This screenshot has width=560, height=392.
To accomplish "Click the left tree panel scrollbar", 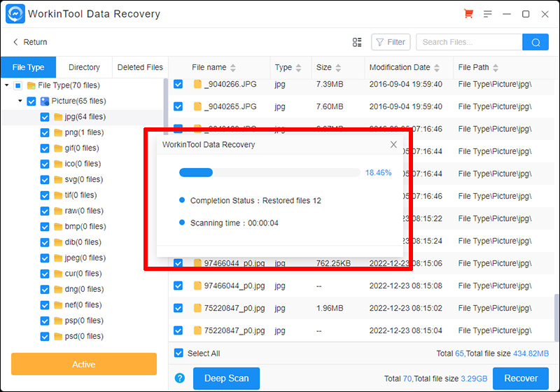I will click(165, 106).
